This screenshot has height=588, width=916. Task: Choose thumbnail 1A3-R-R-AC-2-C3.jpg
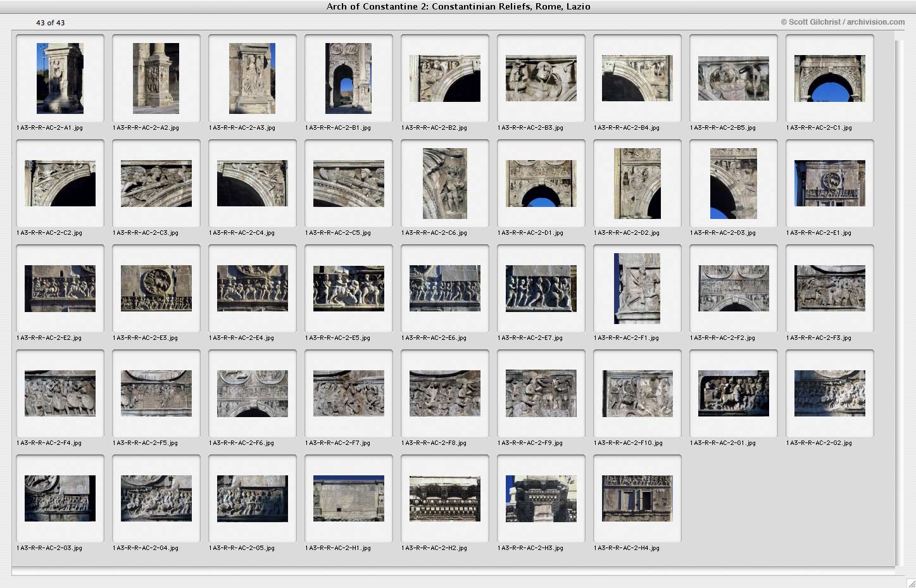point(156,184)
